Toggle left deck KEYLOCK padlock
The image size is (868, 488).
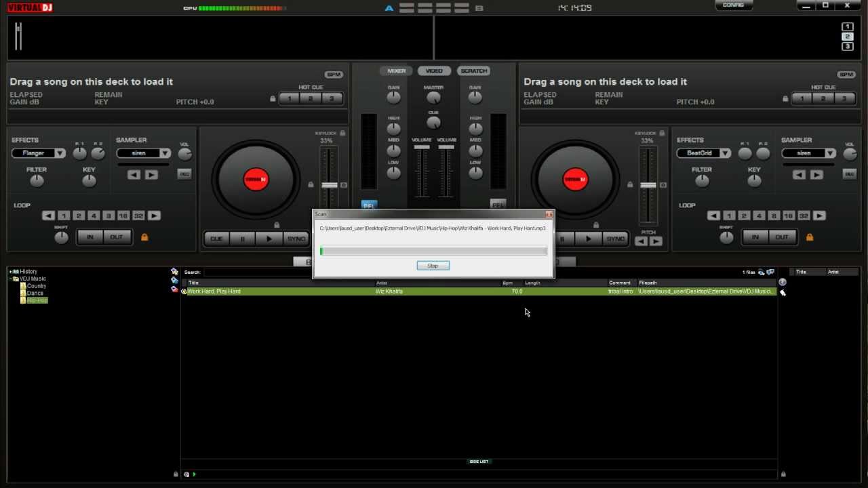click(x=342, y=134)
